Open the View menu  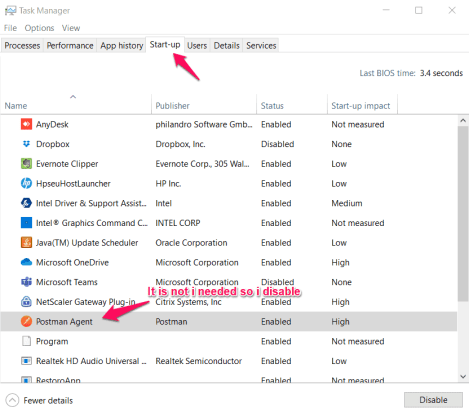coord(71,28)
